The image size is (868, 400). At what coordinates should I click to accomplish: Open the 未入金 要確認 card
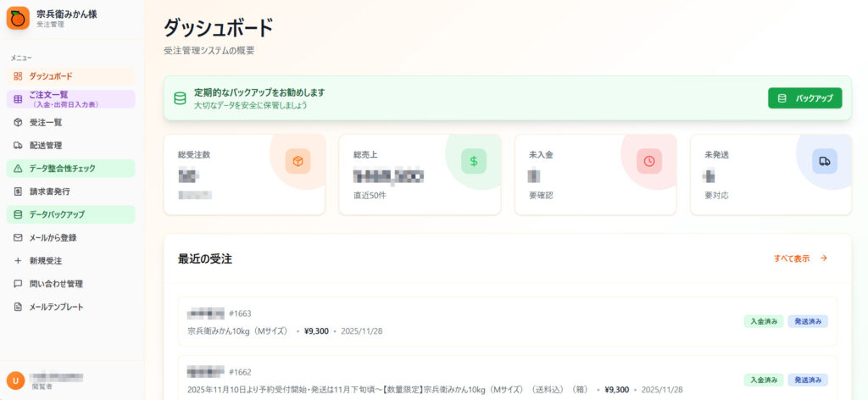coord(596,175)
